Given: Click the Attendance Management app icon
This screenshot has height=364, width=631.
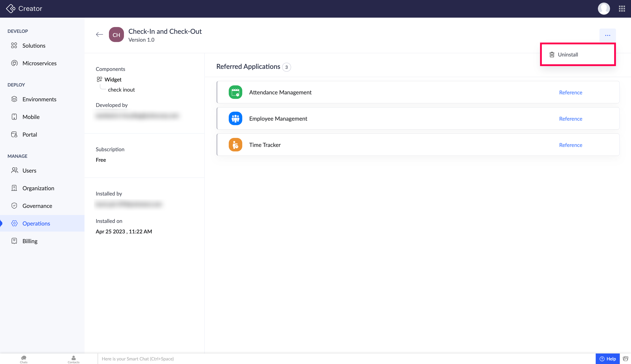Looking at the screenshot, I should click(235, 92).
